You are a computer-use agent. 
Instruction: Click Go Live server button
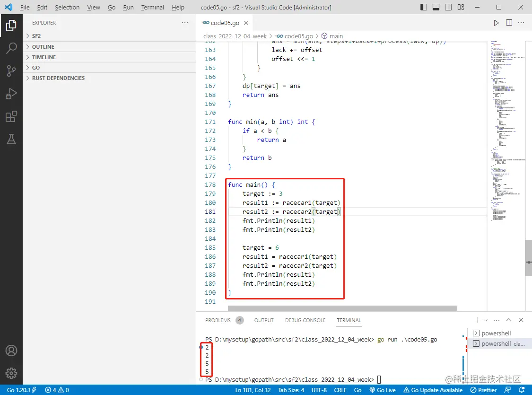(x=383, y=390)
